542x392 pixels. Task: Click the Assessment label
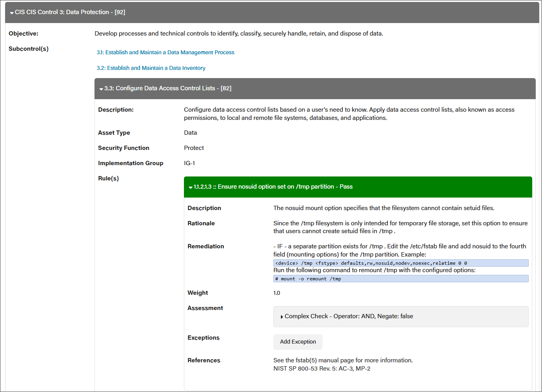click(205, 308)
